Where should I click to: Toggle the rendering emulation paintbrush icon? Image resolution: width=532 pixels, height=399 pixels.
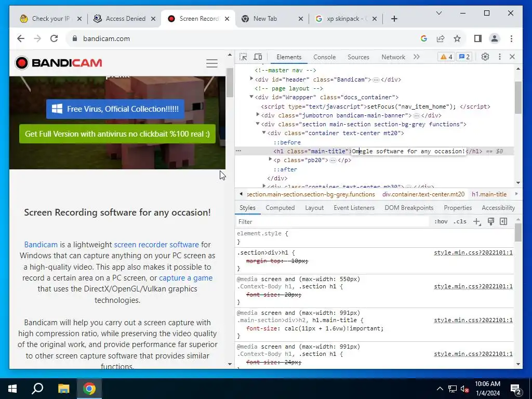click(x=490, y=221)
